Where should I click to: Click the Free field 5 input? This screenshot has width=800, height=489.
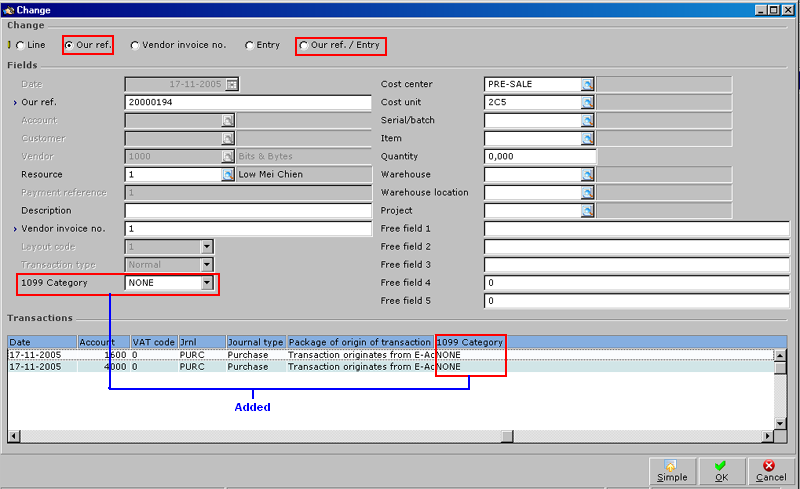pyautogui.click(x=637, y=301)
